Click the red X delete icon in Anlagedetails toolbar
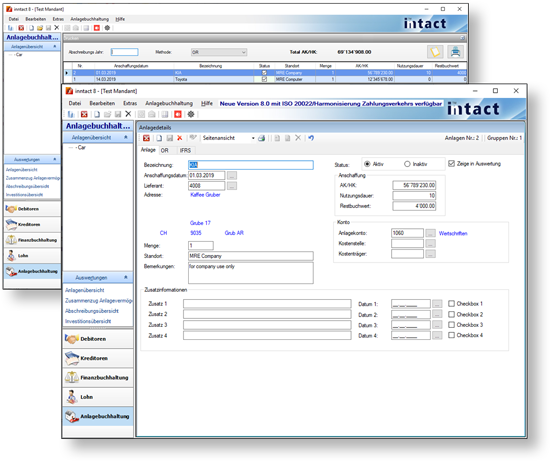This screenshot has height=461, width=550. [x=180, y=138]
